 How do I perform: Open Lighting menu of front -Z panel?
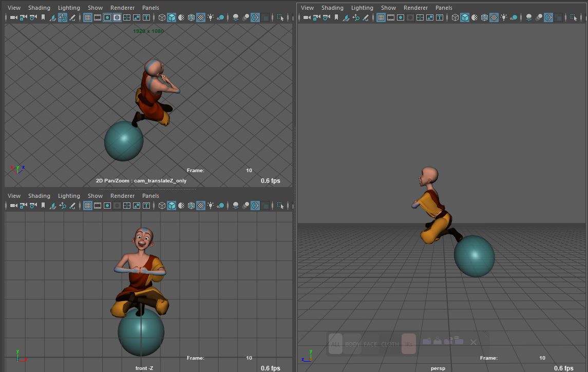click(x=69, y=196)
